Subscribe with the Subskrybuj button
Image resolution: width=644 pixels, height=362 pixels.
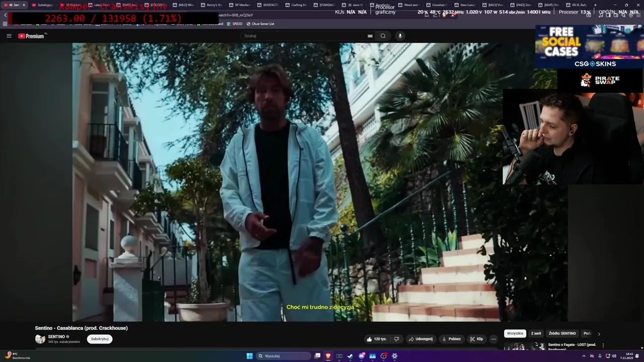click(x=100, y=339)
